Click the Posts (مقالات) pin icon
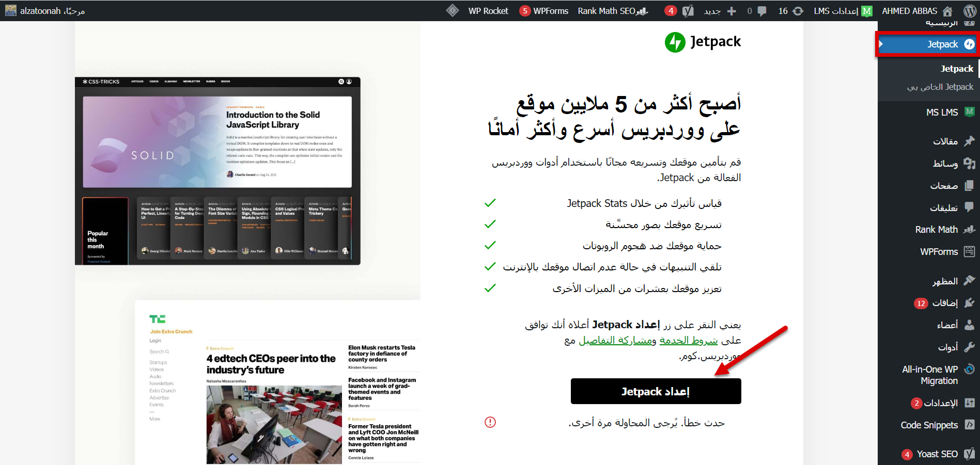The height and width of the screenshot is (465, 980). pyautogui.click(x=970, y=141)
